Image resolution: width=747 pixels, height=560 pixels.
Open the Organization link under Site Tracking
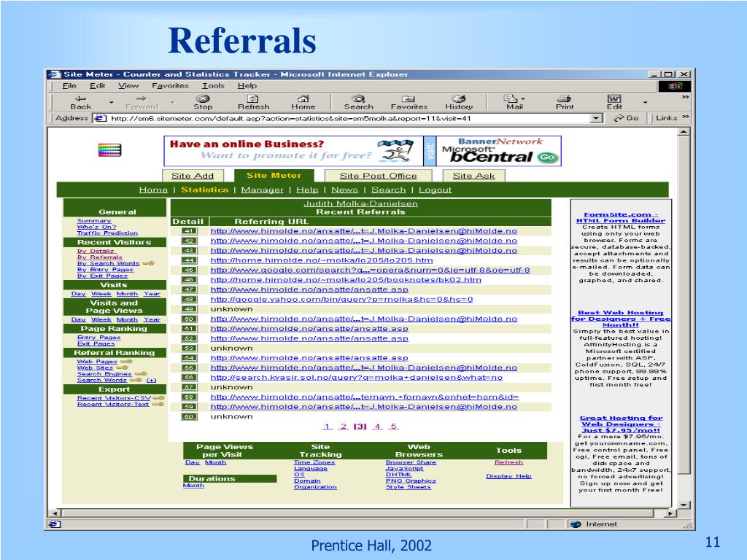315,487
